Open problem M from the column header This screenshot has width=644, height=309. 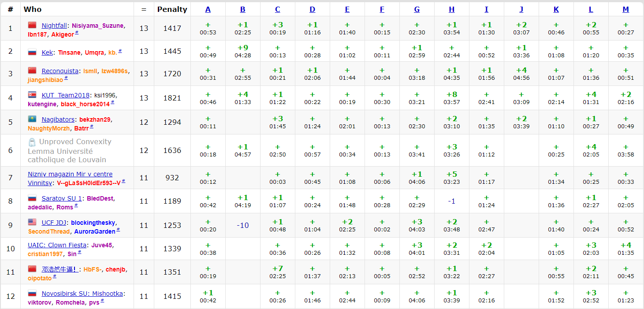[x=625, y=9]
